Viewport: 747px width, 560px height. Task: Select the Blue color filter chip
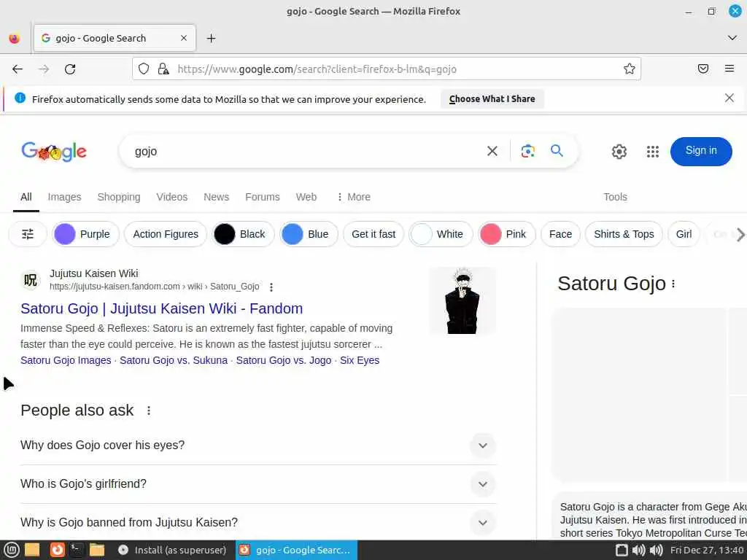coord(309,234)
